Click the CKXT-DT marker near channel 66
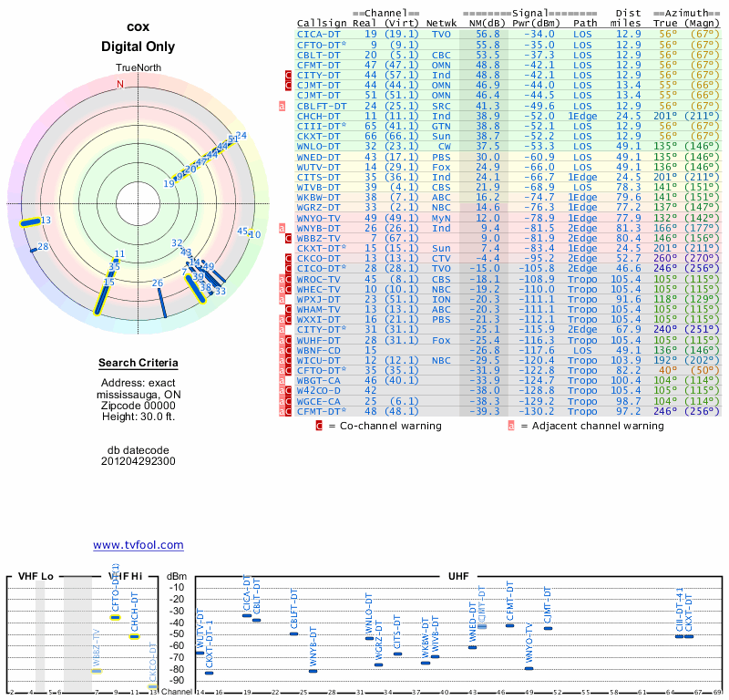This screenshot has height=700, width=729. [x=690, y=636]
